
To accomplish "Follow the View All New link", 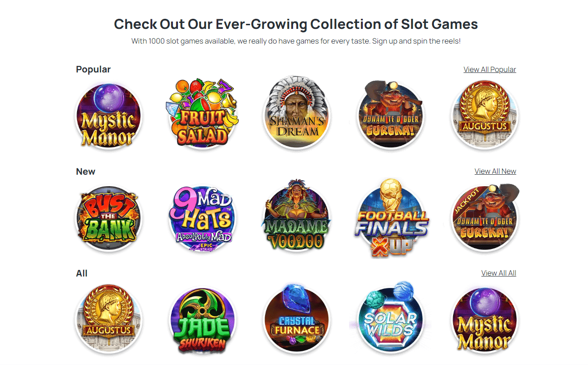I will (x=495, y=171).
